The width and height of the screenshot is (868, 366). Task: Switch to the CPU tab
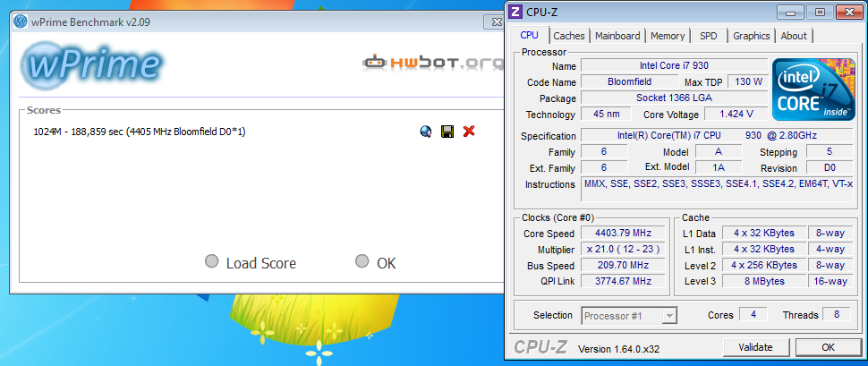pos(529,36)
